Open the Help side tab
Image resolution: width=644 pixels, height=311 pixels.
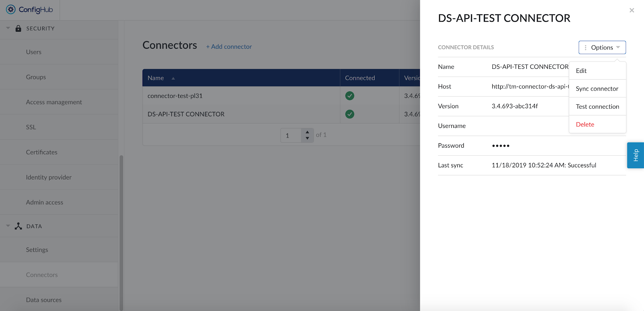pyautogui.click(x=636, y=155)
